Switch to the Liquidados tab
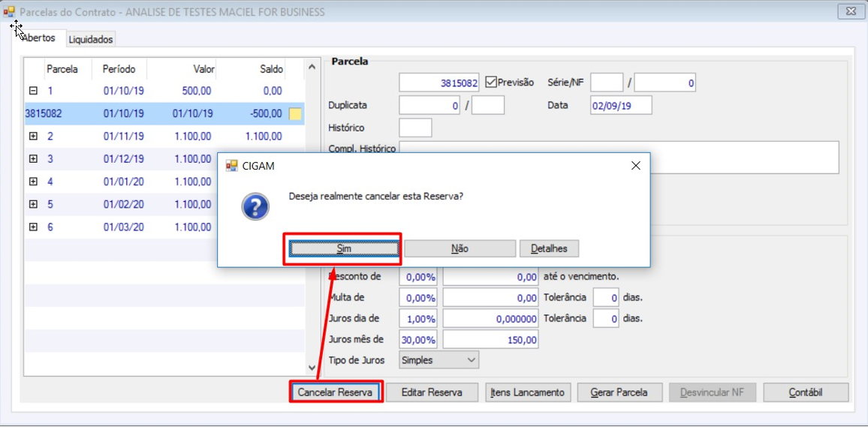 (92, 40)
